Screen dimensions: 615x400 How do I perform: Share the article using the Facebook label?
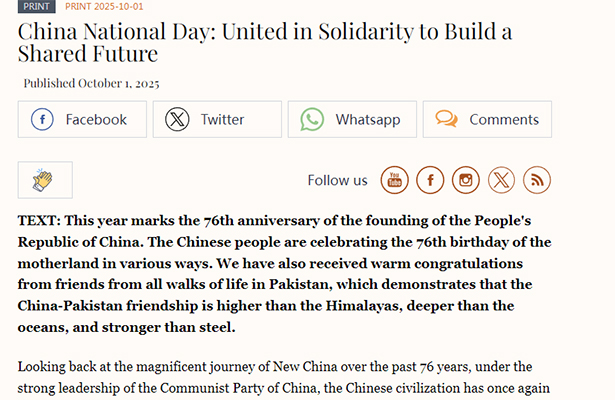point(96,120)
